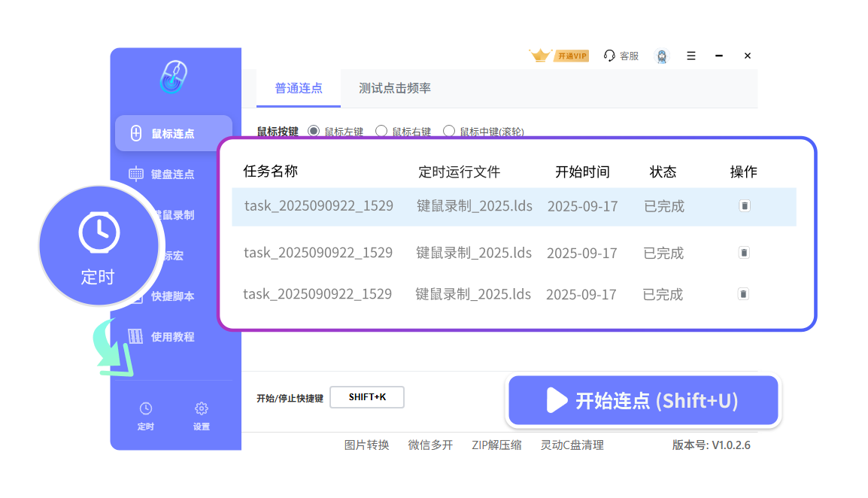
Task: Select the 鼠标中键(滚轮) radio button
Action: (449, 131)
